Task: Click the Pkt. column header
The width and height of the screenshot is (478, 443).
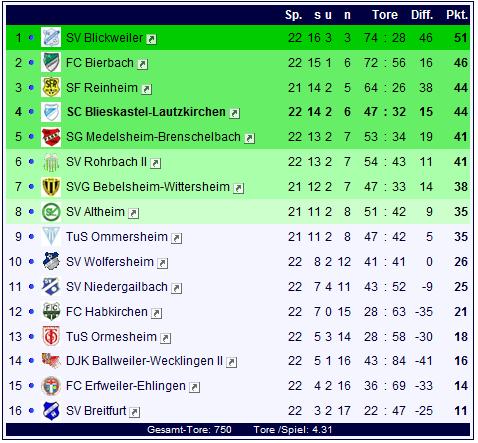Action: click(457, 15)
